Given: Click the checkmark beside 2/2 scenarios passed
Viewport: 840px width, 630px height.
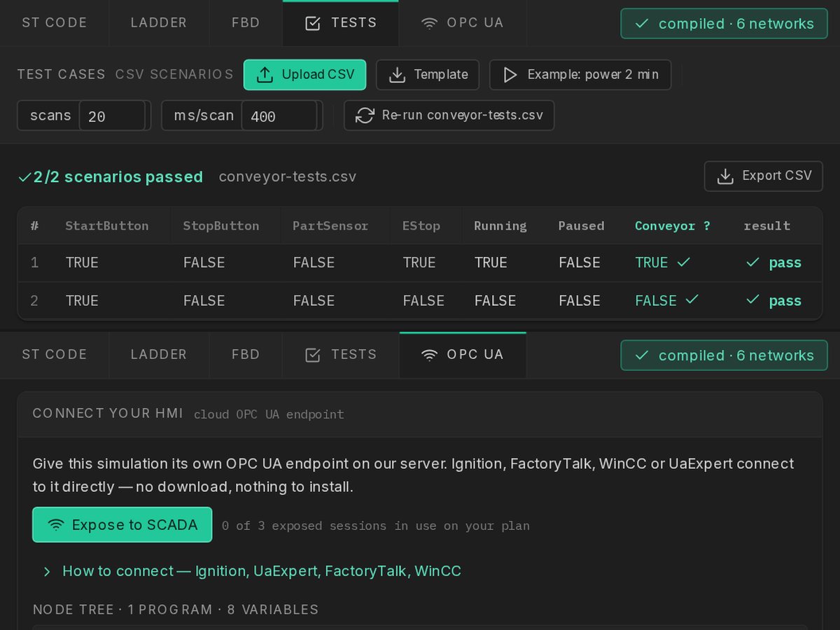Looking at the screenshot, I should [24, 177].
